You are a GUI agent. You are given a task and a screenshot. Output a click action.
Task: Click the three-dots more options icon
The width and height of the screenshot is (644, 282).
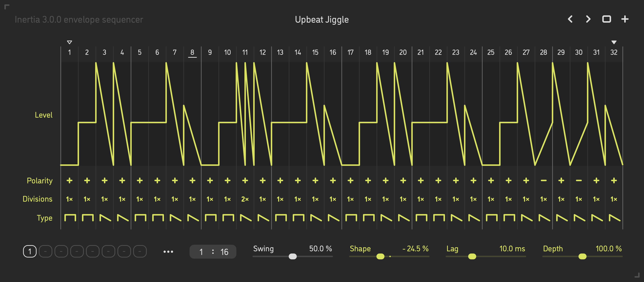pyautogui.click(x=168, y=251)
